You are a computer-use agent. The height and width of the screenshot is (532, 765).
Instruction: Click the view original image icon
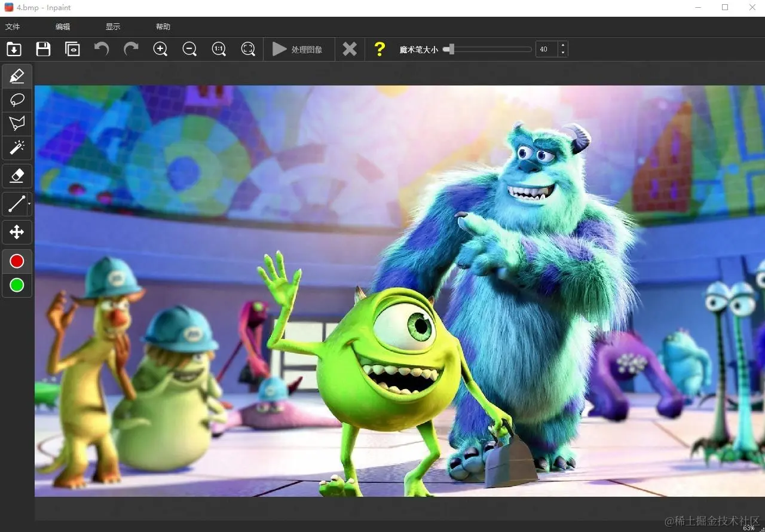72,49
